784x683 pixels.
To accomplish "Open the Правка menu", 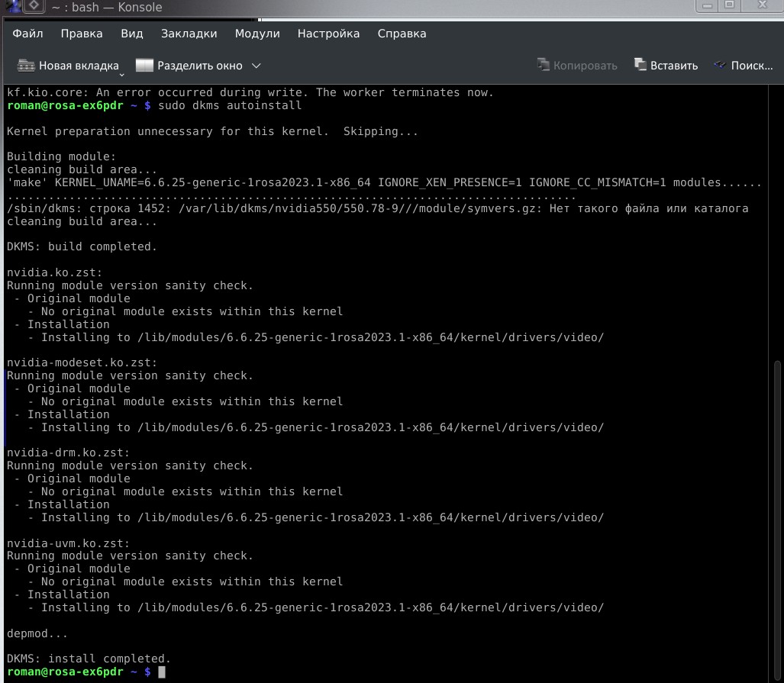I will 82,34.
